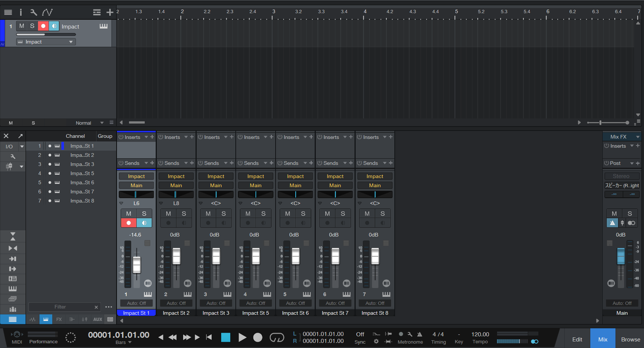
Task: Detach the mixer console window
Action: [x=20, y=136]
